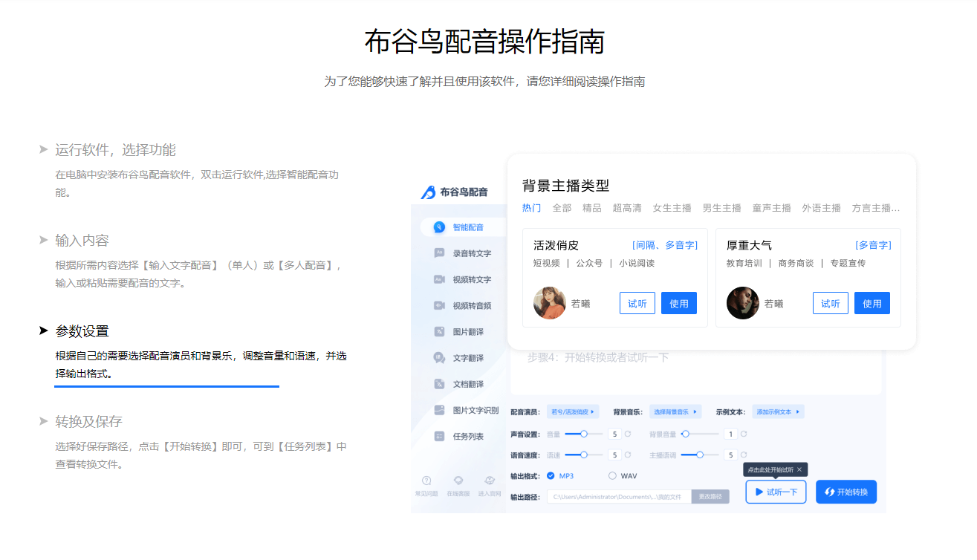Reset the 音量 value with refresh icon
Viewport: 977px width, 560px height.
tap(628, 434)
